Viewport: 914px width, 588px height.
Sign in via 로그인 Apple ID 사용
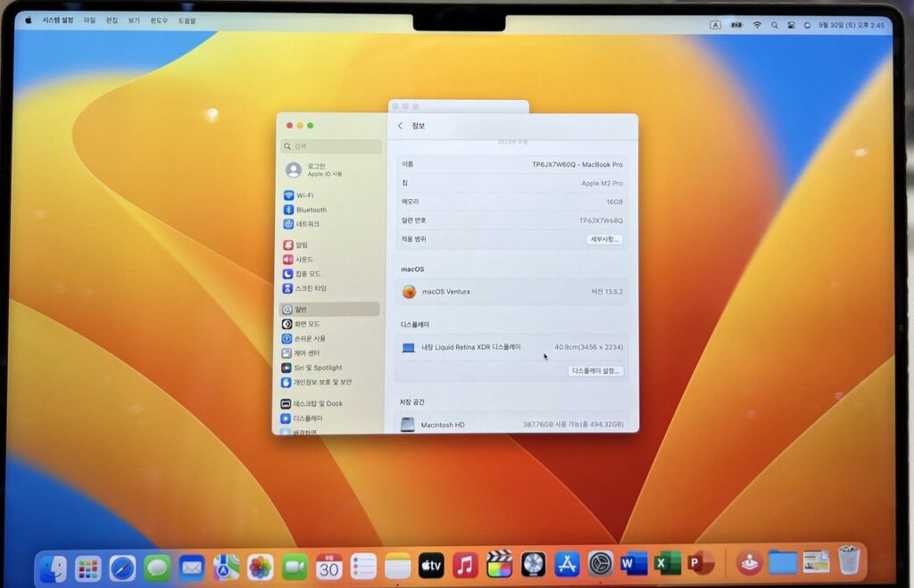coord(315,170)
